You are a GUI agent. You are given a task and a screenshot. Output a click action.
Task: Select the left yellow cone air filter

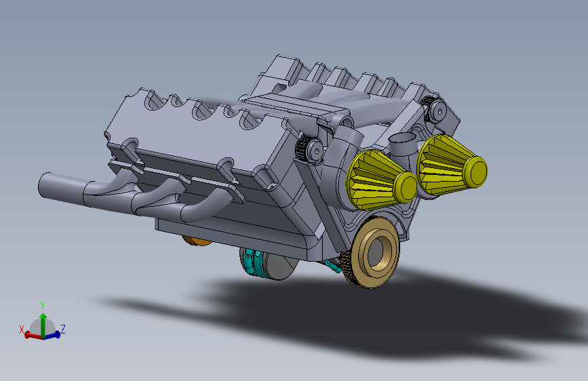[x=380, y=180]
